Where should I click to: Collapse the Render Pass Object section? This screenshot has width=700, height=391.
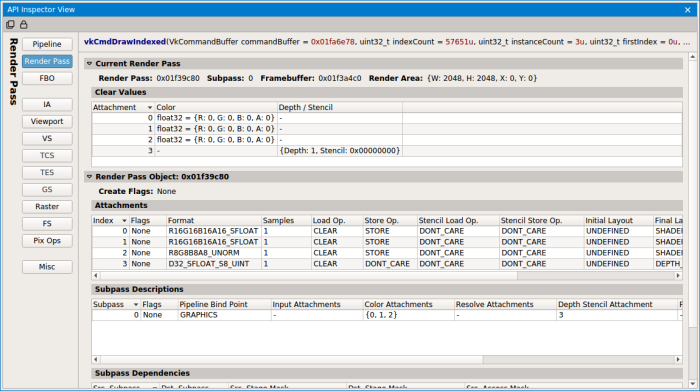pos(89,177)
